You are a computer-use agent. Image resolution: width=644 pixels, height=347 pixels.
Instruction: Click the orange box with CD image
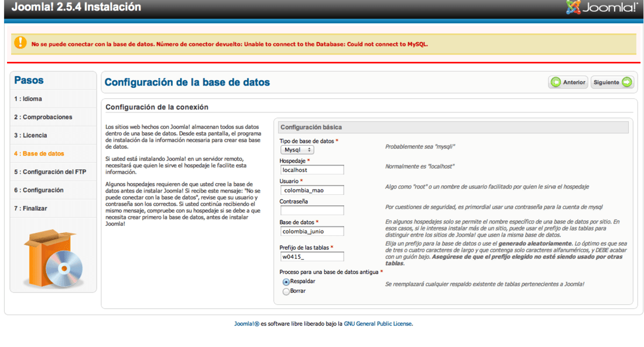pyautogui.click(x=53, y=258)
